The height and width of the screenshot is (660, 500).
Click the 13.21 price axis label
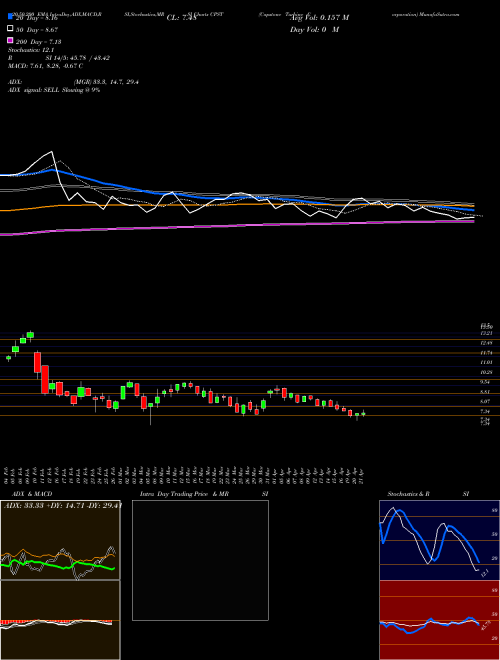point(486,333)
